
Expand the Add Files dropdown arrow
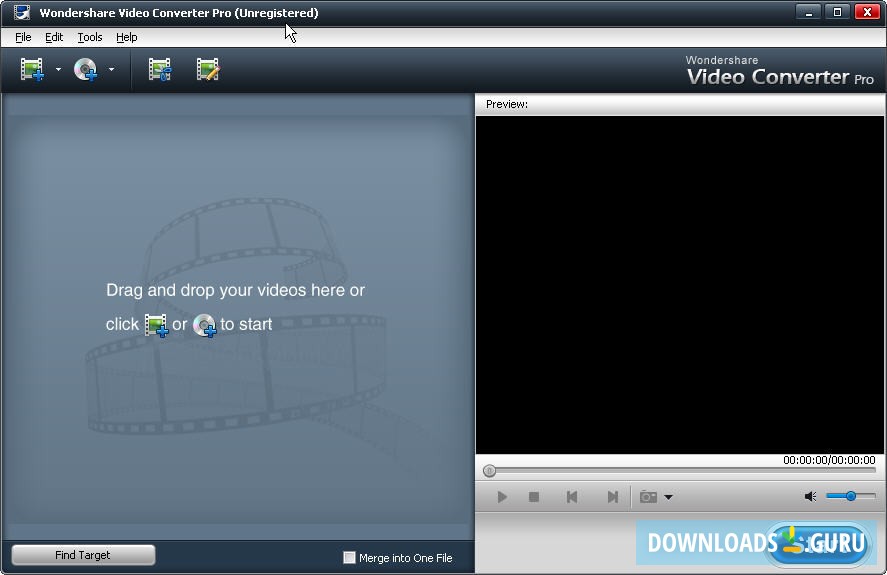(x=58, y=70)
